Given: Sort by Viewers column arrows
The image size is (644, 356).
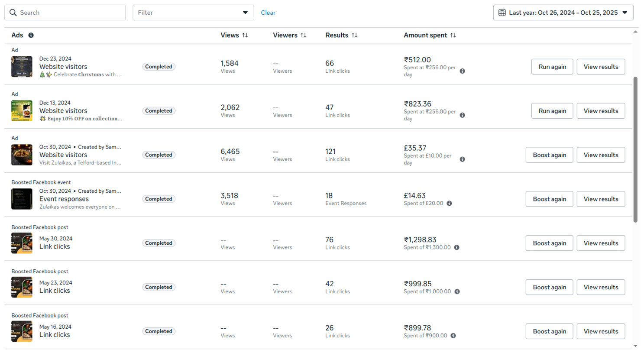Looking at the screenshot, I should (303, 36).
